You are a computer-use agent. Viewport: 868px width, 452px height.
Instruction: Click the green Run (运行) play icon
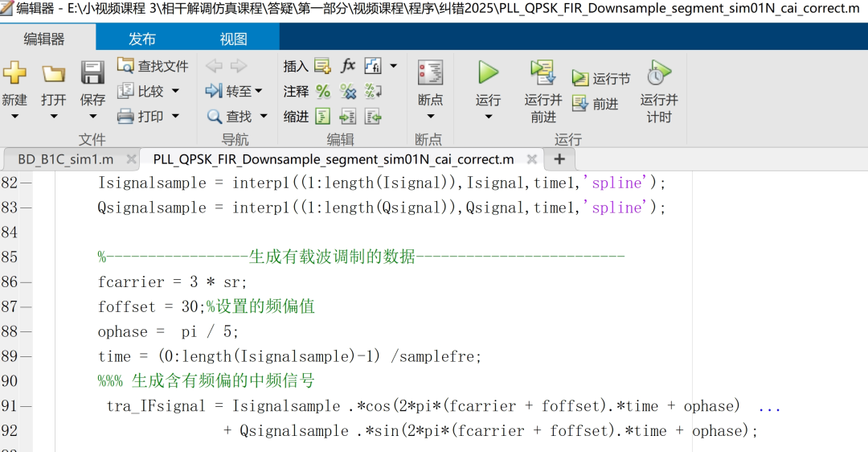point(488,73)
